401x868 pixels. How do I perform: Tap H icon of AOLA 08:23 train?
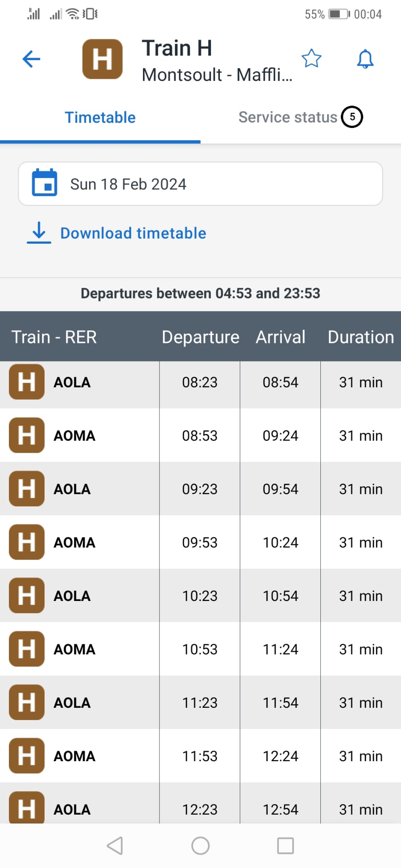(27, 382)
